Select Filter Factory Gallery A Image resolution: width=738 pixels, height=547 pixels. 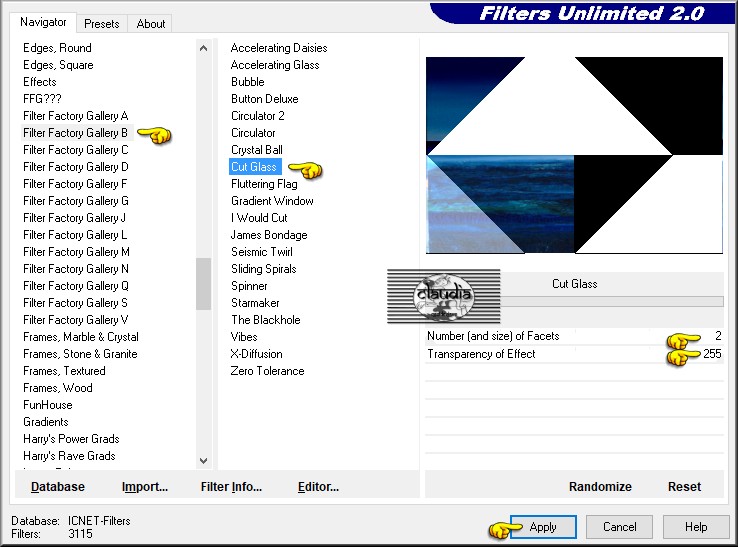[76, 116]
